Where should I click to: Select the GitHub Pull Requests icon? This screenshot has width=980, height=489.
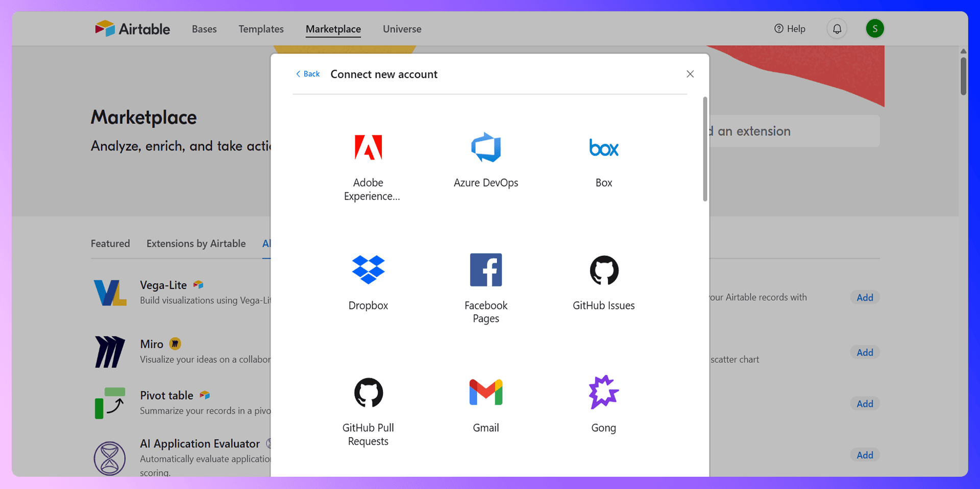[368, 392]
